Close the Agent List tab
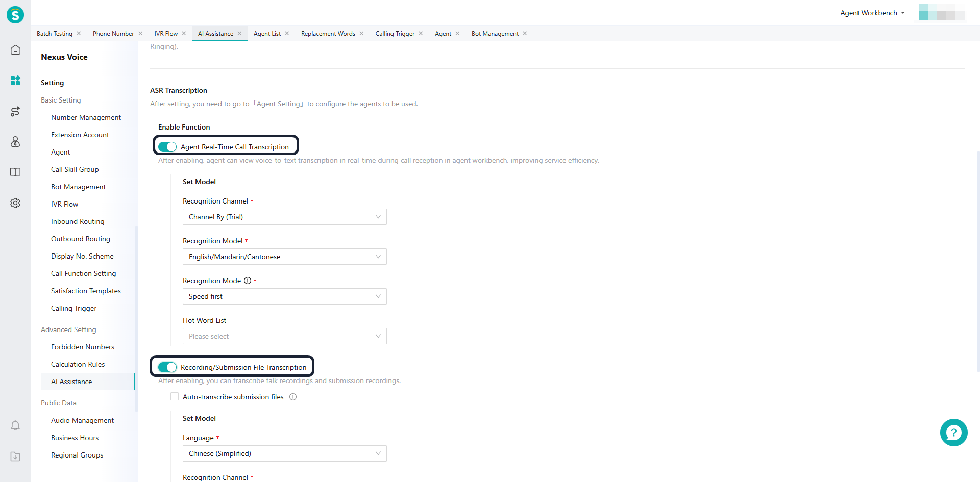This screenshot has height=482, width=980. click(287, 34)
